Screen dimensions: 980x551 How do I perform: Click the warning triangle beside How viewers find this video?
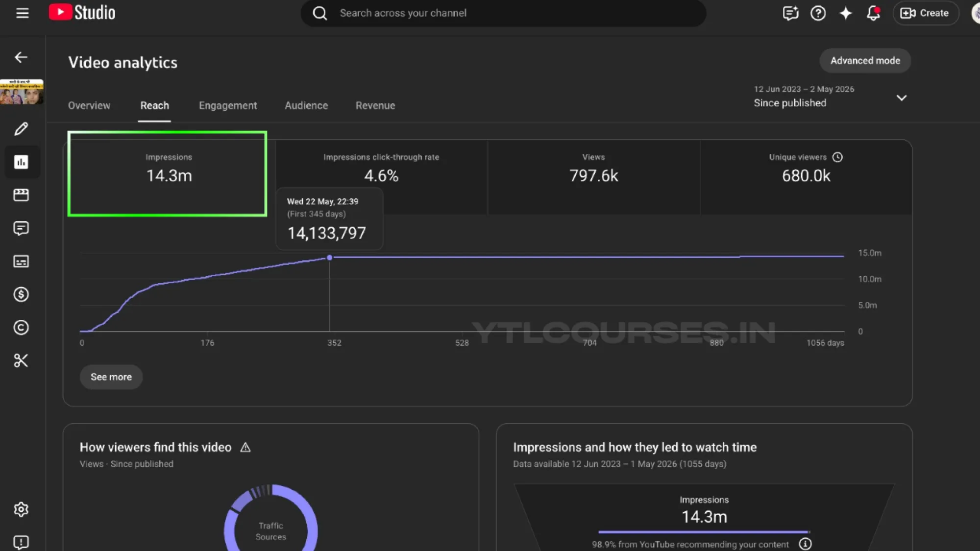click(x=245, y=447)
